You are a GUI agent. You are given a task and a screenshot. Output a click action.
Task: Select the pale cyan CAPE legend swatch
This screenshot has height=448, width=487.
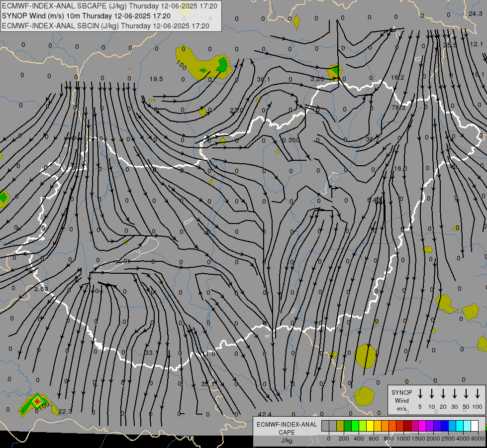point(467,426)
